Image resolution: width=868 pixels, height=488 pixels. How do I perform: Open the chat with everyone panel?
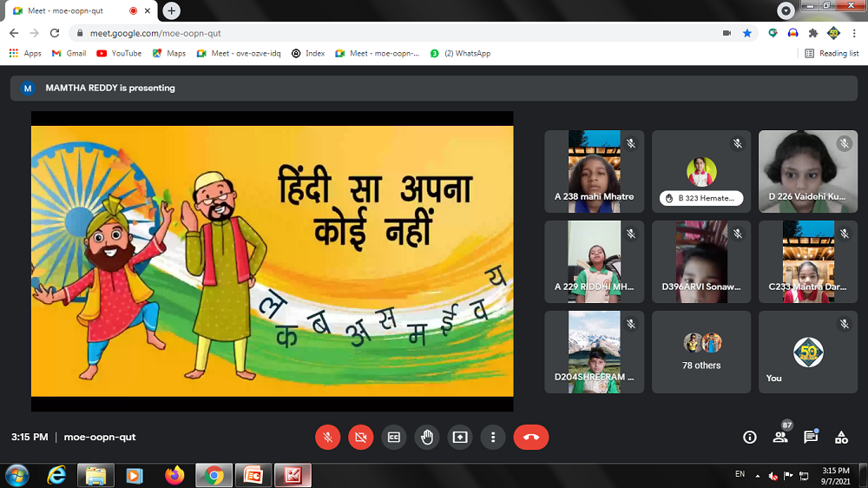[811, 438]
